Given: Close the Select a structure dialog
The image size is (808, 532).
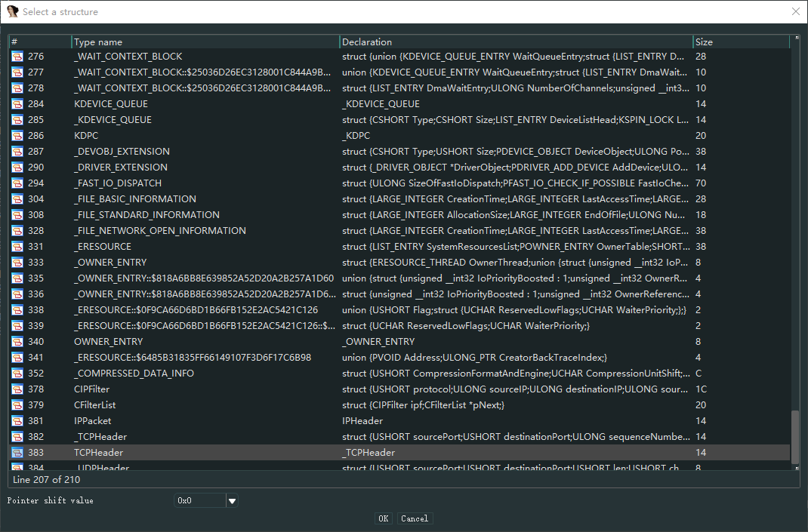Looking at the screenshot, I should pos(795,11).
